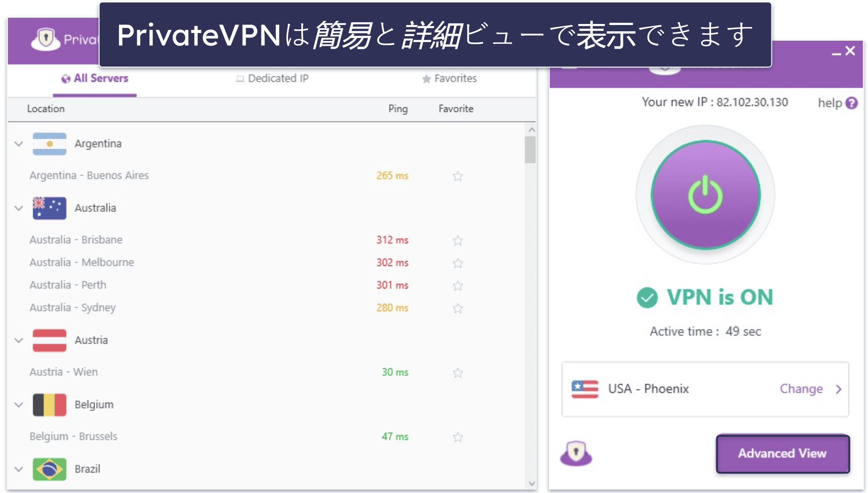Click the scrollbar down arrow

point(531,483)
